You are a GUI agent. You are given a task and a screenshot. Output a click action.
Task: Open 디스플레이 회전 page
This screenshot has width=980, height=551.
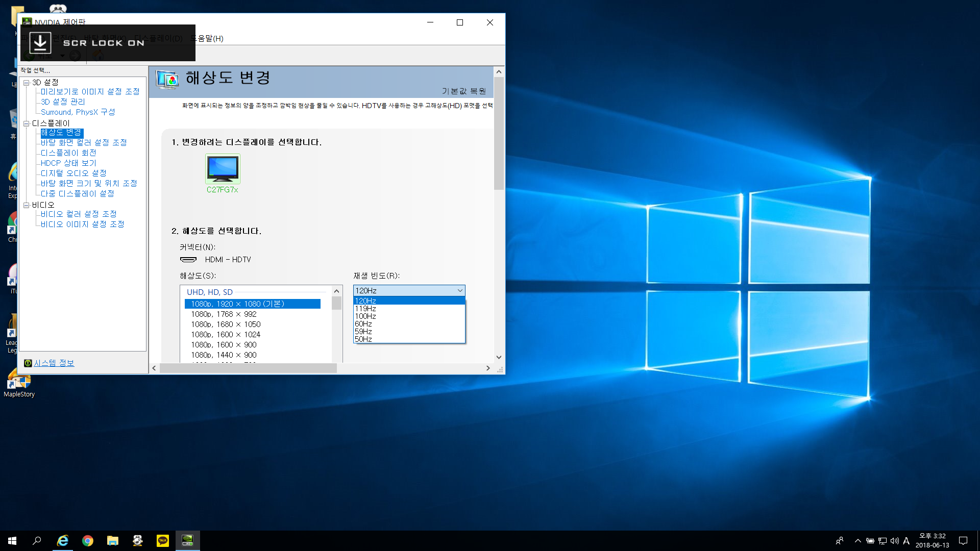[x=68, y=153]
